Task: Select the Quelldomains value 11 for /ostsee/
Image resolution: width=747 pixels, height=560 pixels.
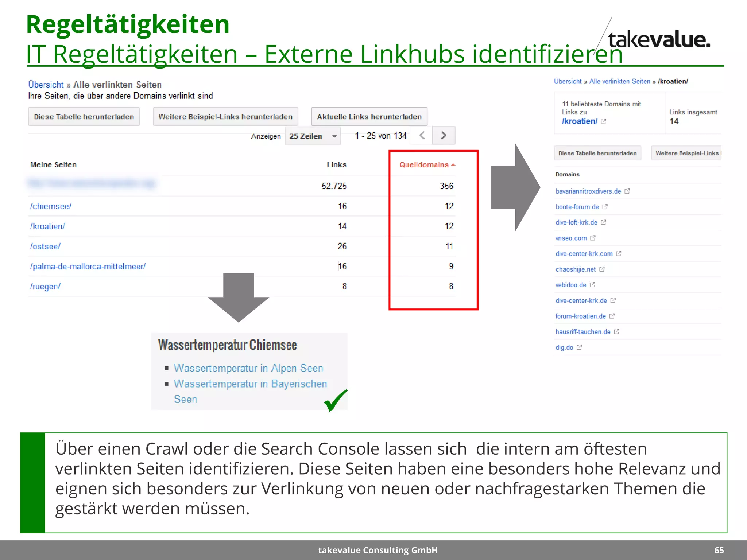Action: 449,246
